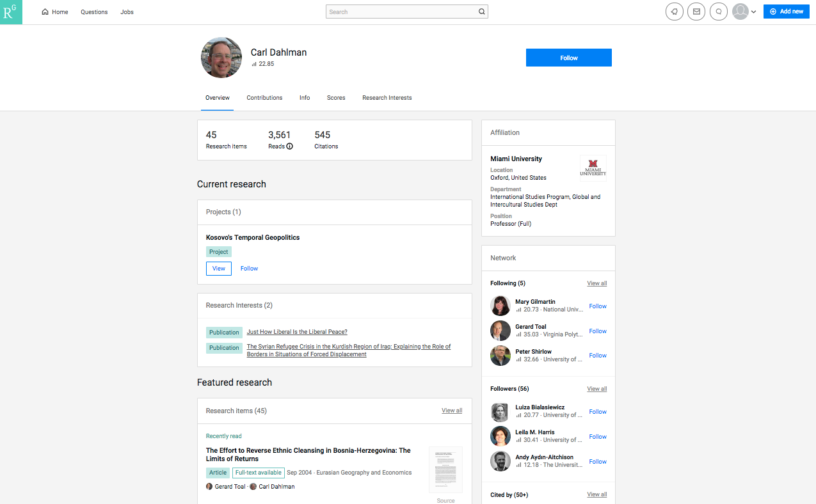Click the ResearchGate logo

coord(11,12)
